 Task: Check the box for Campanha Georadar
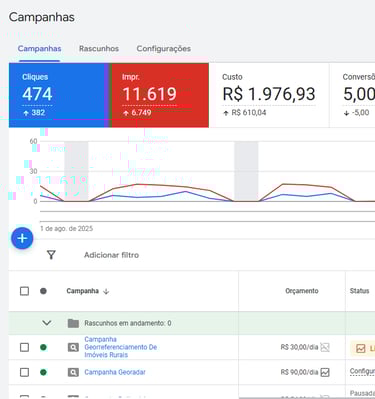click(x=24, y=372)
